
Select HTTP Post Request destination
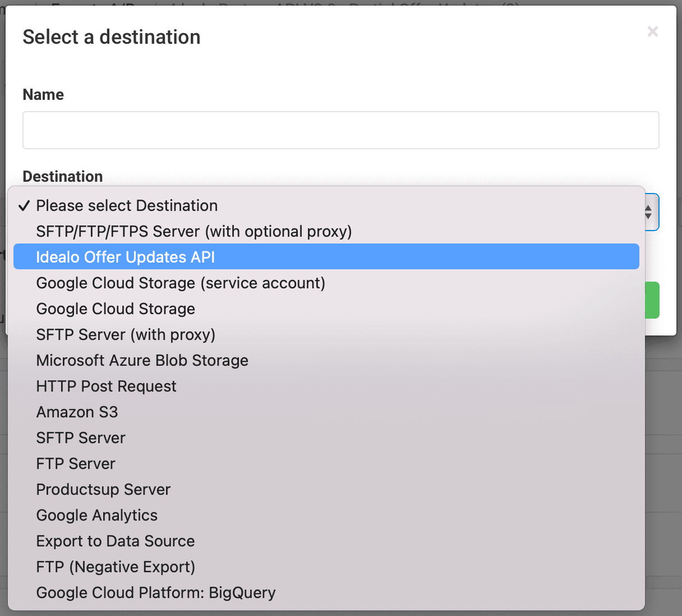106,387
